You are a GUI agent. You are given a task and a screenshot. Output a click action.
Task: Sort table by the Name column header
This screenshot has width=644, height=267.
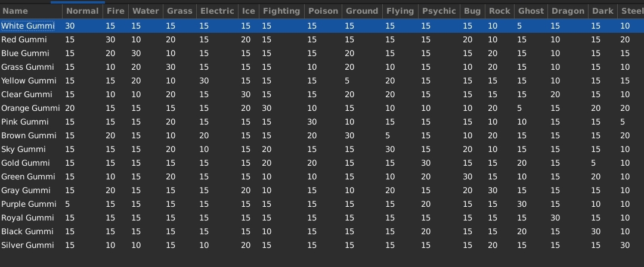point(15,11)
